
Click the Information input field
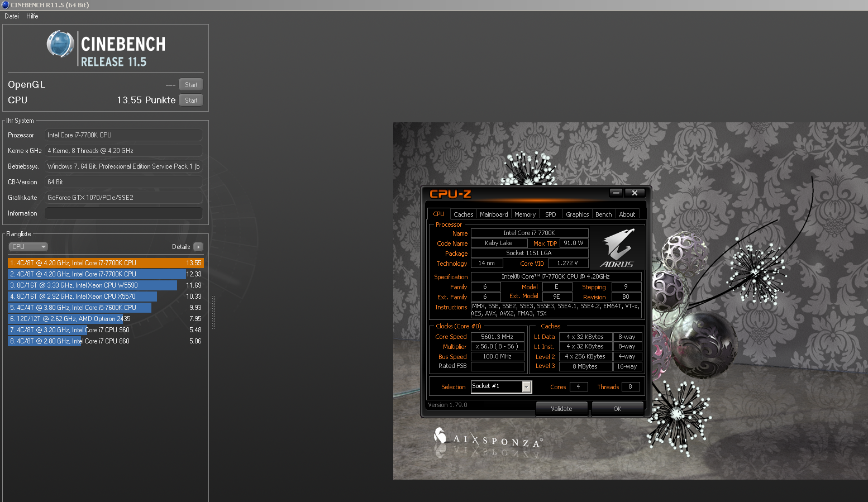(123, 213)
